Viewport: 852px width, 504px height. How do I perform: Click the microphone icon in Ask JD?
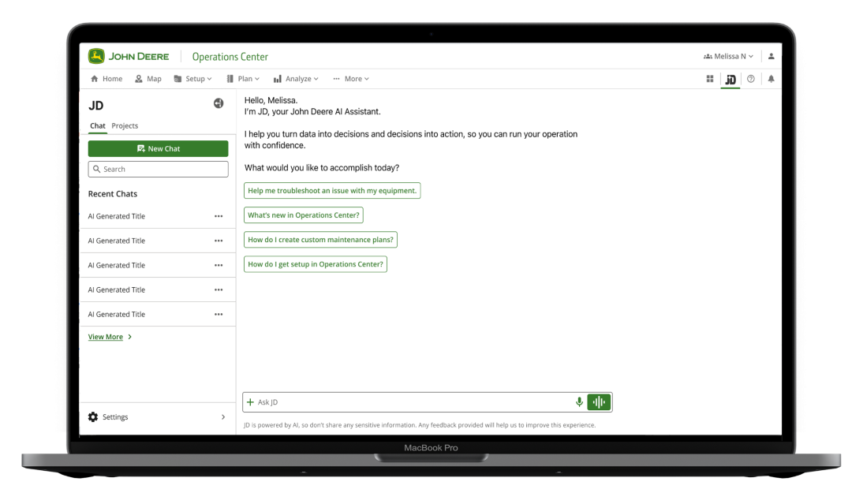[x=579, y=402]
